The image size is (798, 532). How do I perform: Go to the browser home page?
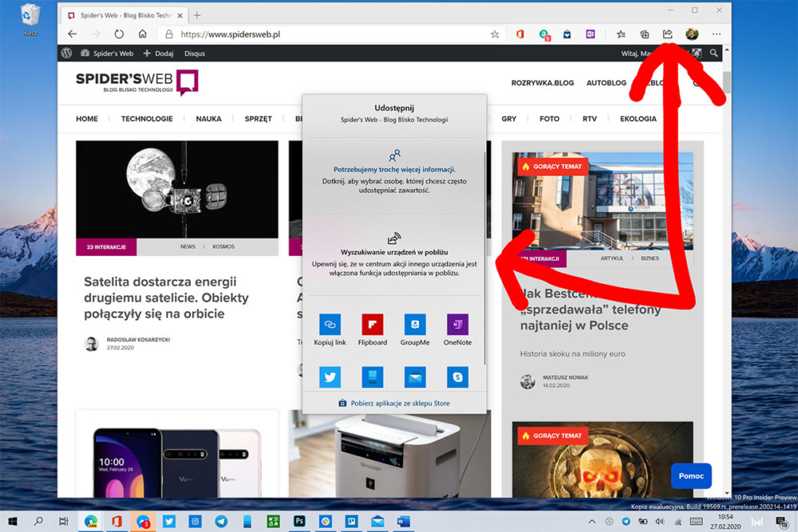[143, 34]
